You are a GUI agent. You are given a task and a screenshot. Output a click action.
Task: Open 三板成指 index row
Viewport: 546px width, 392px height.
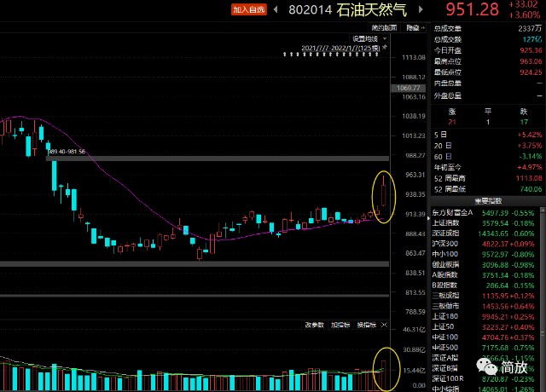tap(485, 296)
